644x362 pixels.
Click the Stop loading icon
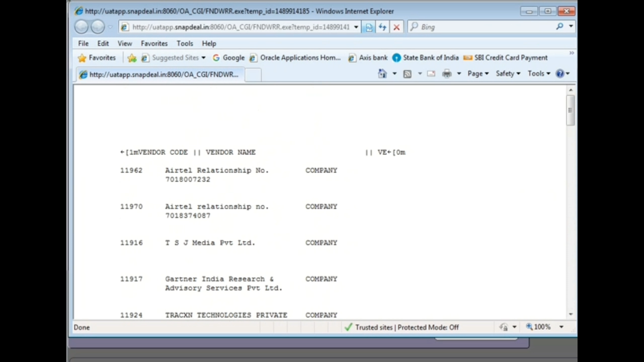point(396,27)
